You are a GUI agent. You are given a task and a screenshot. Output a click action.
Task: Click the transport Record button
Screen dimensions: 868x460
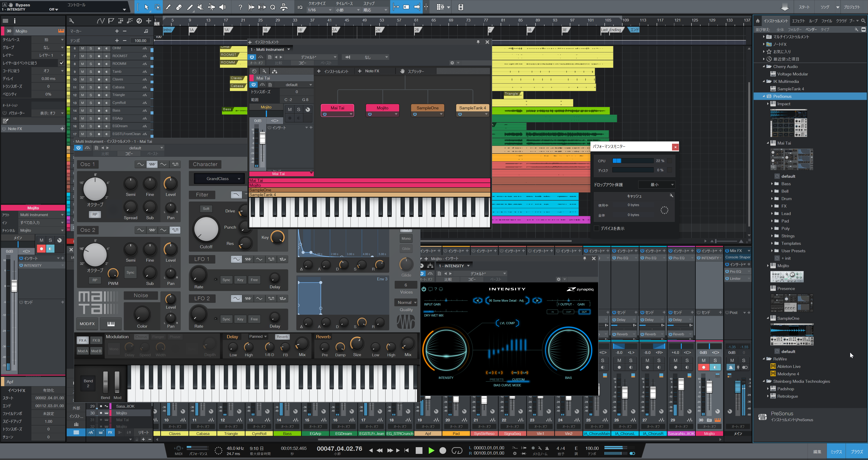click(443, 450)
